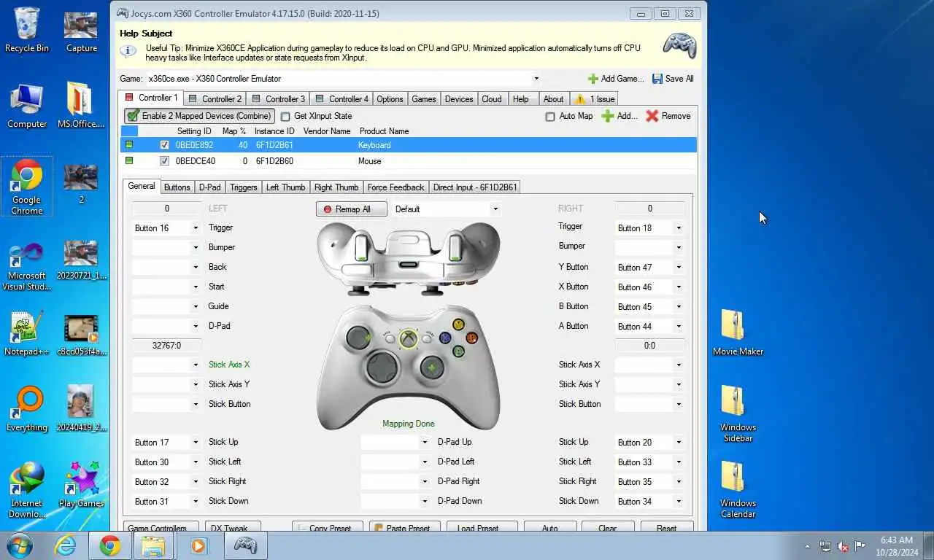Open Internet Download Manager shortcut

point(27,489)
